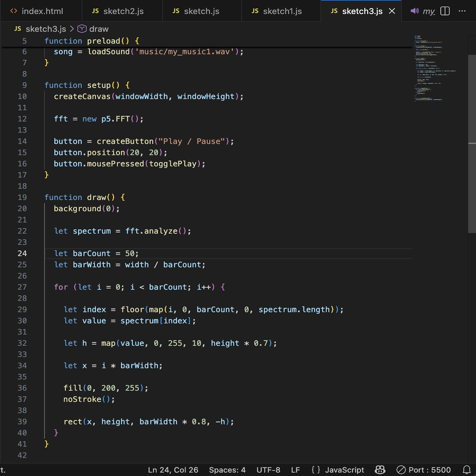Click fill(0, 200, 255) on line 36
476x476 pixels.
click(103, 388)
